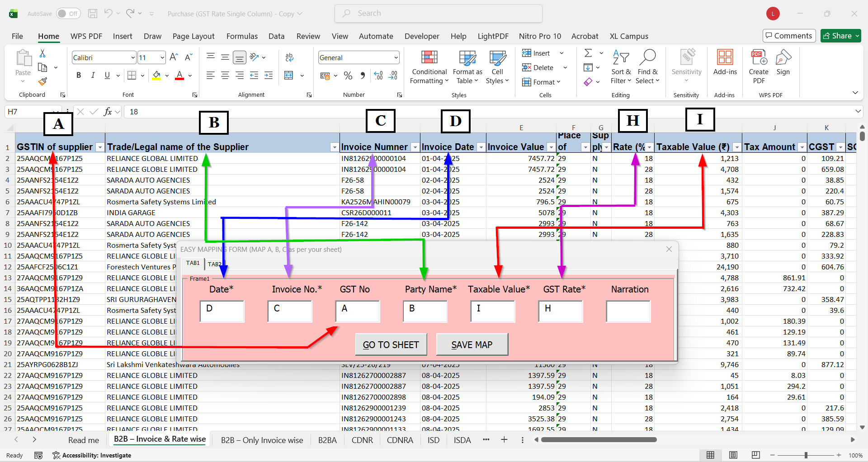Click the Save disk icon in title bar
This screenshot has width=868, height=462.
coord(93,14)
